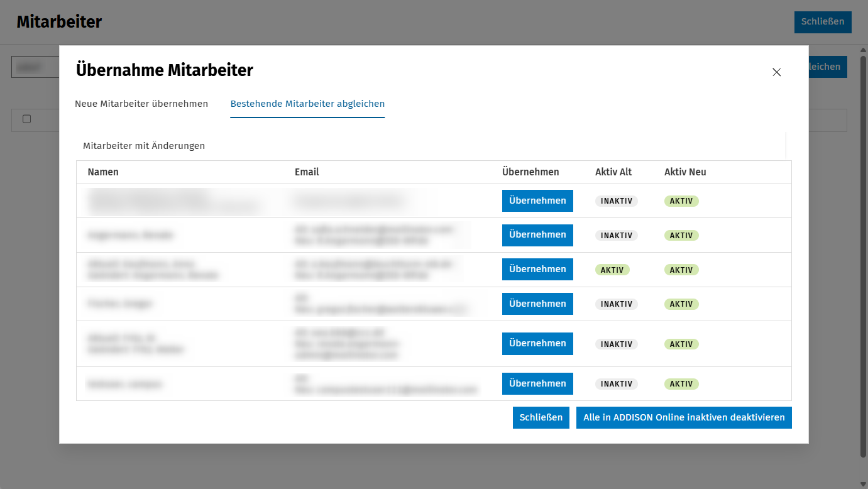Click the AKTIV badge in third row's Aktiv Alt
The image size is (868, 489).
tap(612, 270)
